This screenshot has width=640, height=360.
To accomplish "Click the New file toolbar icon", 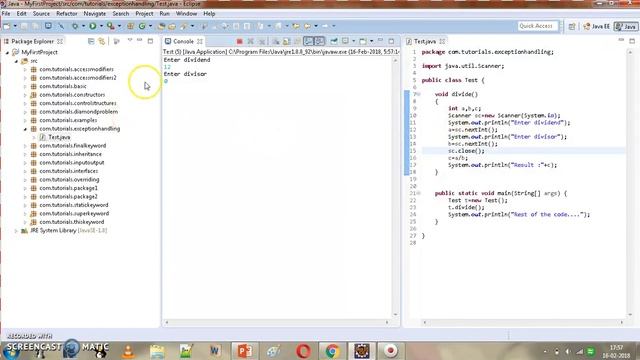I will (x=7, y=26).
